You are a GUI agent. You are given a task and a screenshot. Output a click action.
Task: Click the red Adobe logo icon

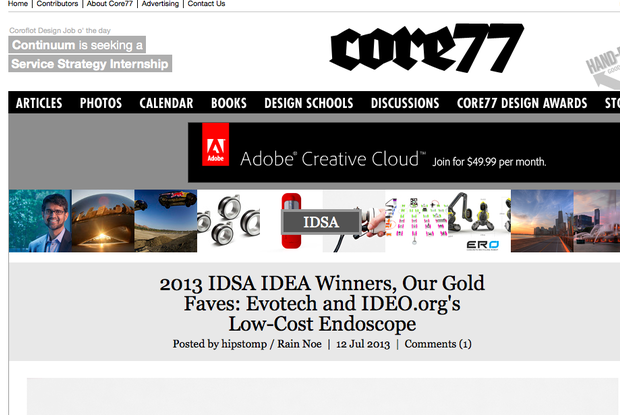click(215, 144)
